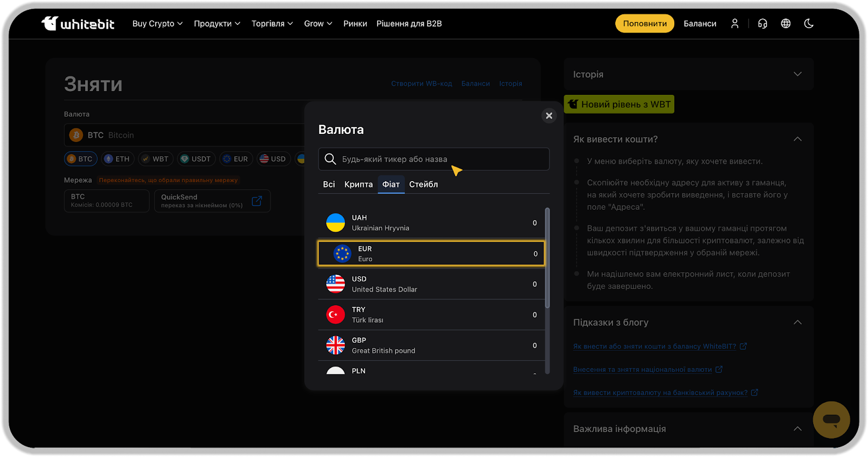Select the USDT quick chip

[196, 159]
